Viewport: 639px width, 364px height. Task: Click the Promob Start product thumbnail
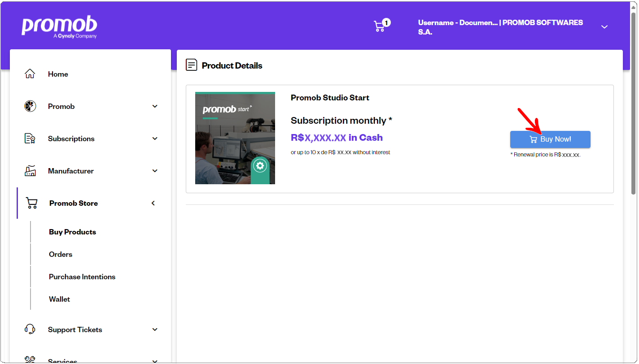pyautogui.click(x=235, y=138)
